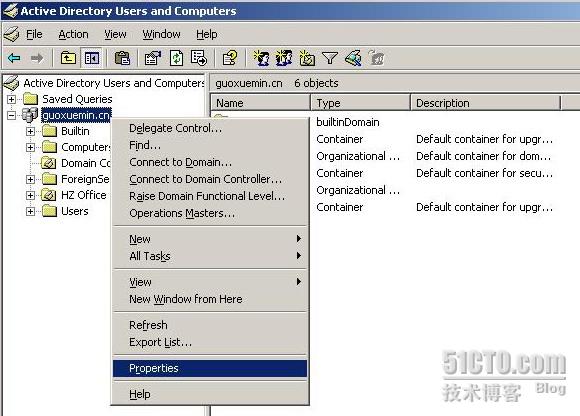Expand the Saved Queries node
The width and height of the screenshot is (580, 416).
tap(11, 99)
